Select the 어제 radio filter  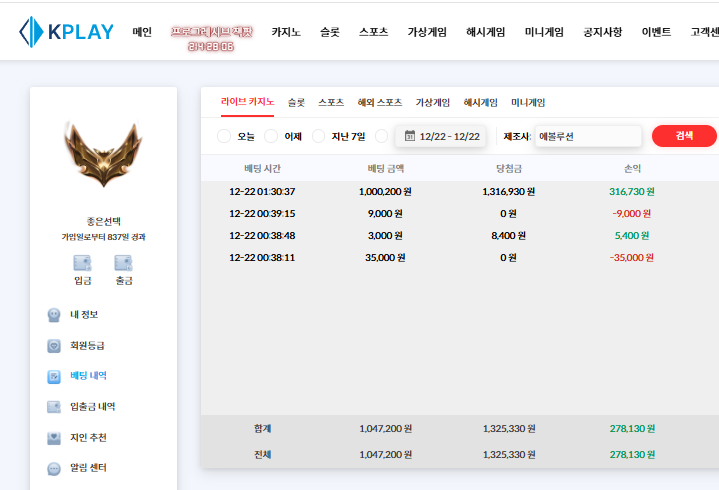271,136
